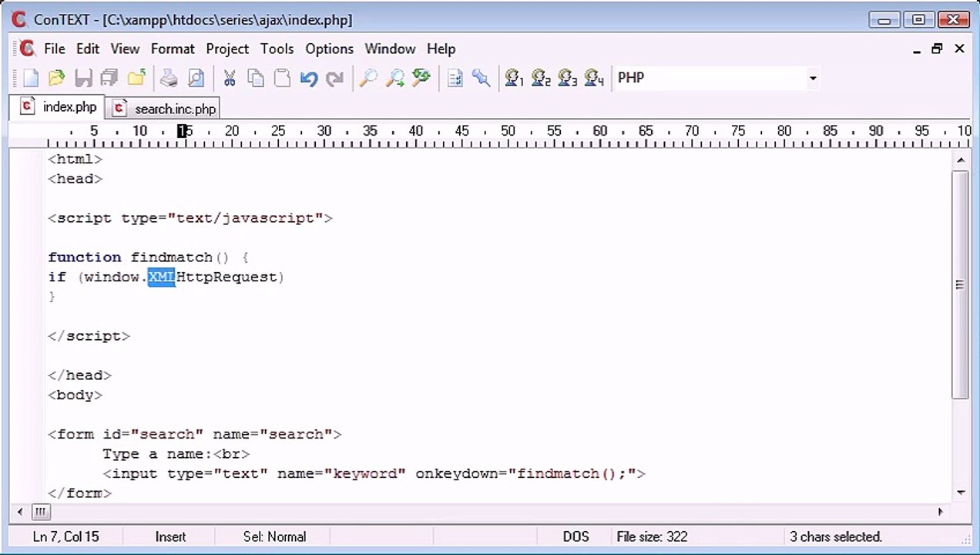Close document with menu bar X

[959, 49]
